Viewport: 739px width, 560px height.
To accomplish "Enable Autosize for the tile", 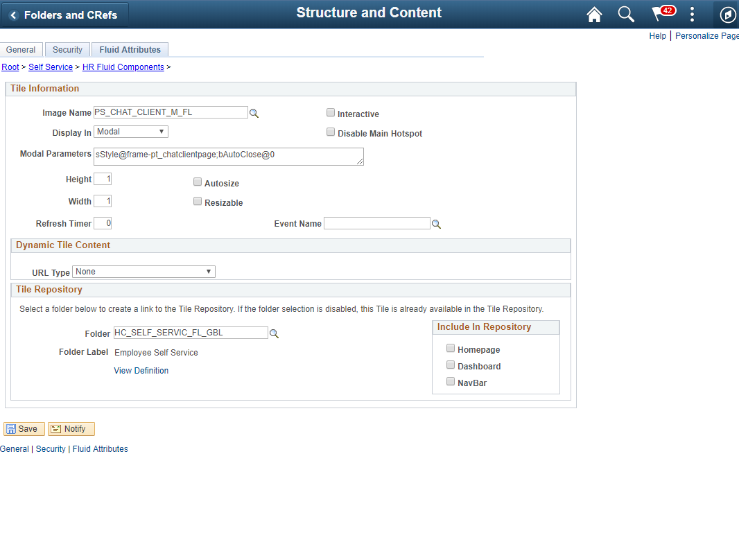I will pyautogui.click(x=198, y=182).
